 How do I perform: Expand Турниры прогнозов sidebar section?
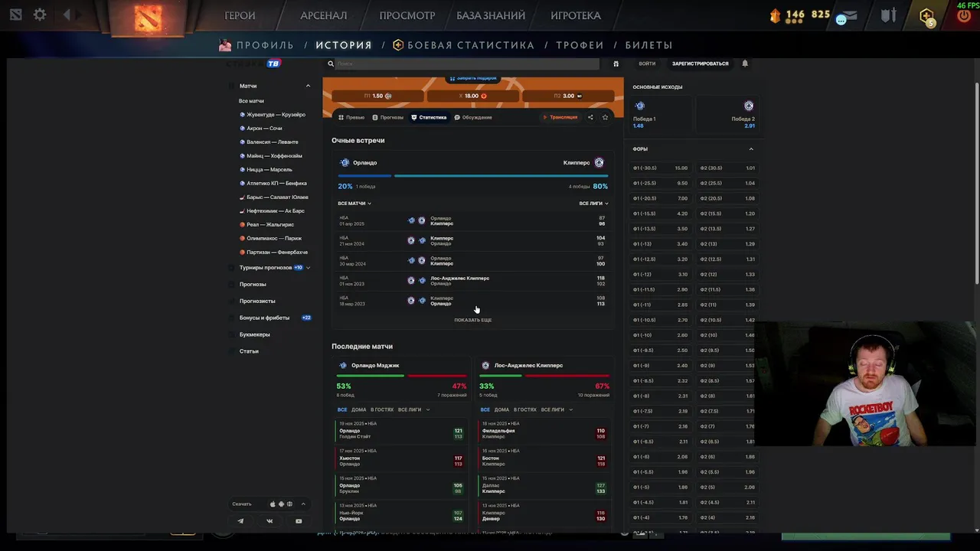(308, 268)
